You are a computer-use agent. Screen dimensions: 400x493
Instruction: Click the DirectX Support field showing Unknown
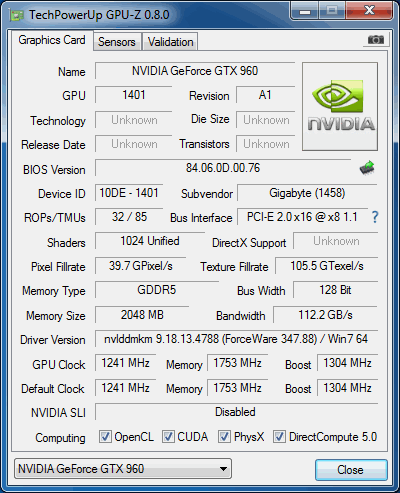[x=336, y=241]
